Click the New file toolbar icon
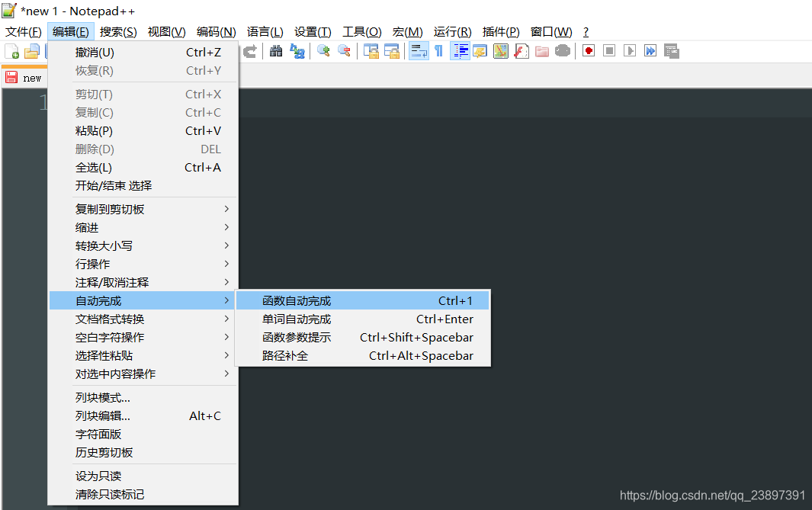812x510 pixels. pos(11,51)
